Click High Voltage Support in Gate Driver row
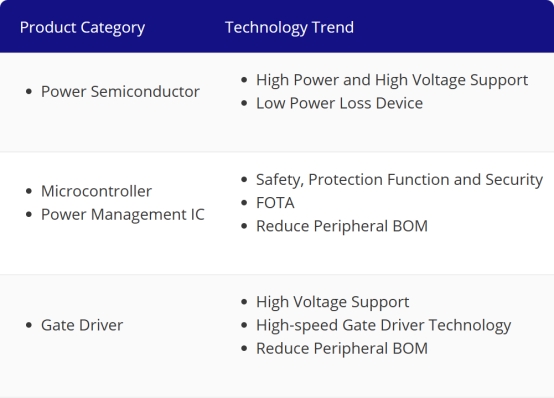 point(332,302)
